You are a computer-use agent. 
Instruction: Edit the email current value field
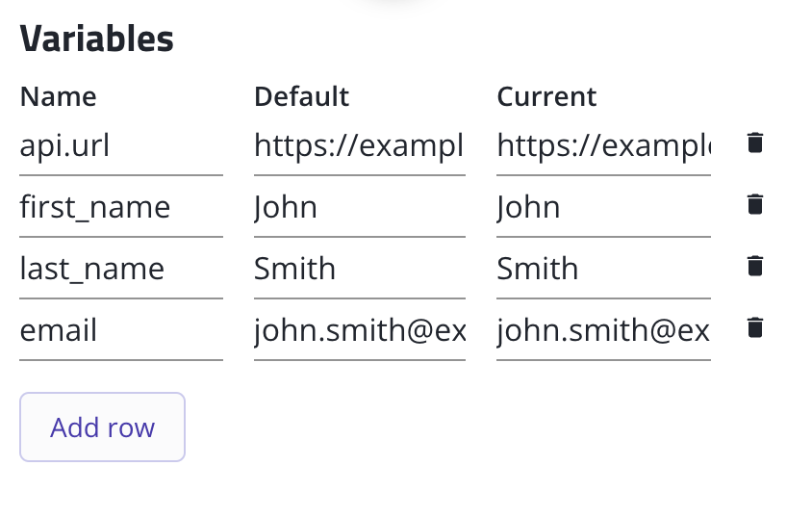pos(603,330)
